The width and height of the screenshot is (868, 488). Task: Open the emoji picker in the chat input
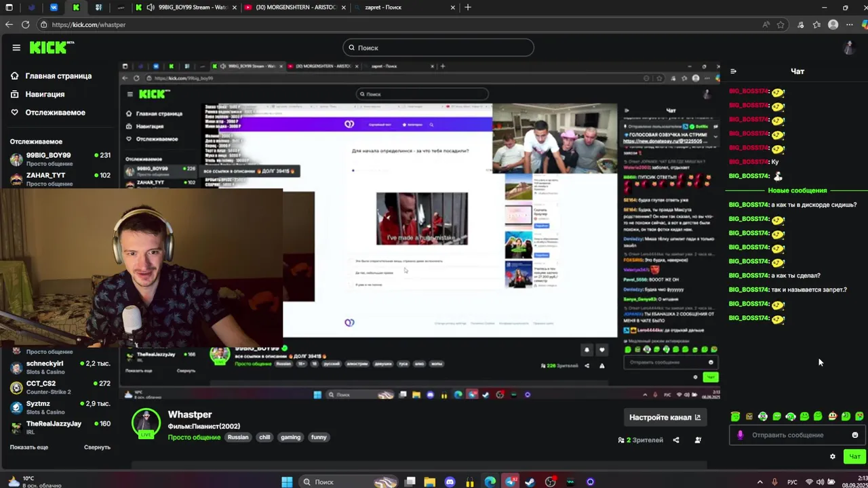[x=854, y=435]
